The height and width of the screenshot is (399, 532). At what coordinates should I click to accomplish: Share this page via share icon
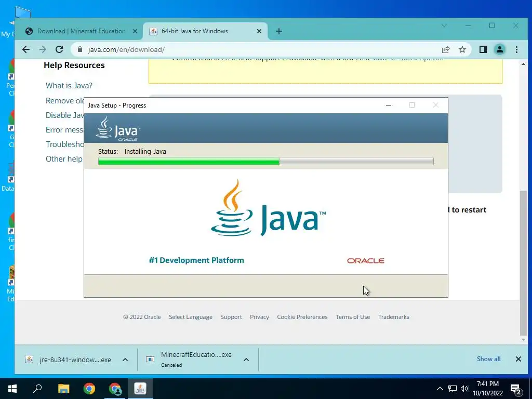(446, 49)
